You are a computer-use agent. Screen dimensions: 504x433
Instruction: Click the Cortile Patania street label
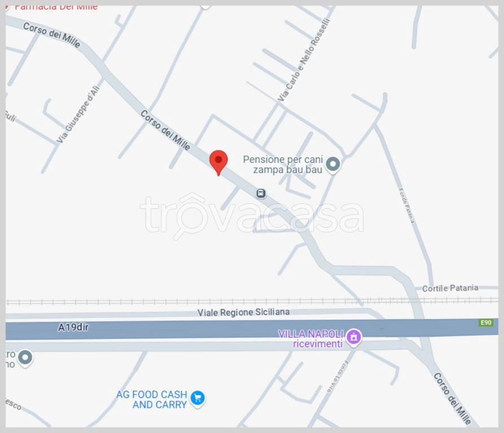pos(450,288)
